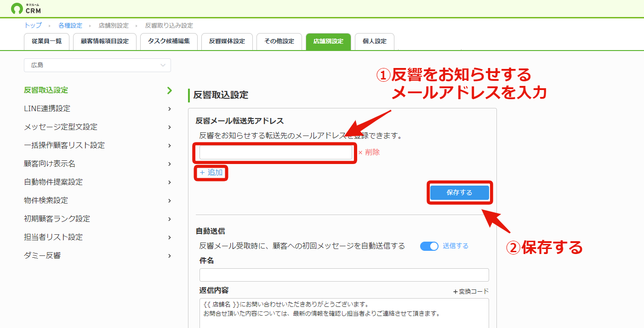Open the 広島 store dropdown

tap(97, 65)
